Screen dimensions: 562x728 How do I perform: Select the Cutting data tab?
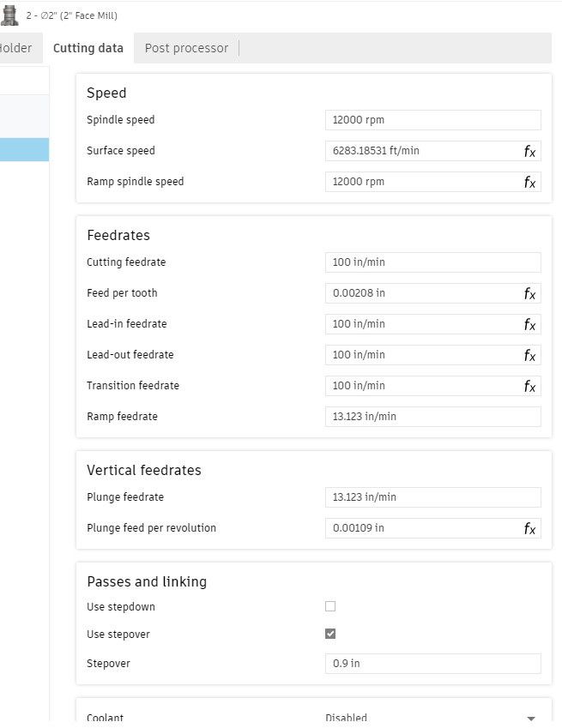click(88, 48)
